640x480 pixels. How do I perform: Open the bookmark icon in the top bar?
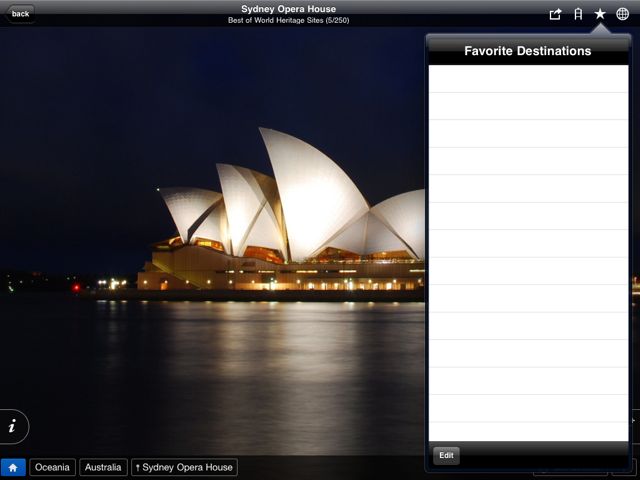(578, 14)
